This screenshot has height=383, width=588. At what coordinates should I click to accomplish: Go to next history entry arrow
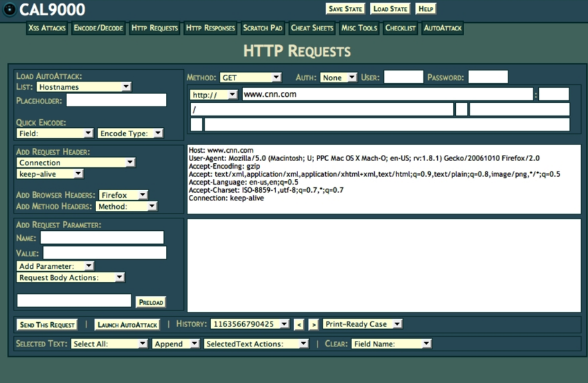(x=313, y=324)
